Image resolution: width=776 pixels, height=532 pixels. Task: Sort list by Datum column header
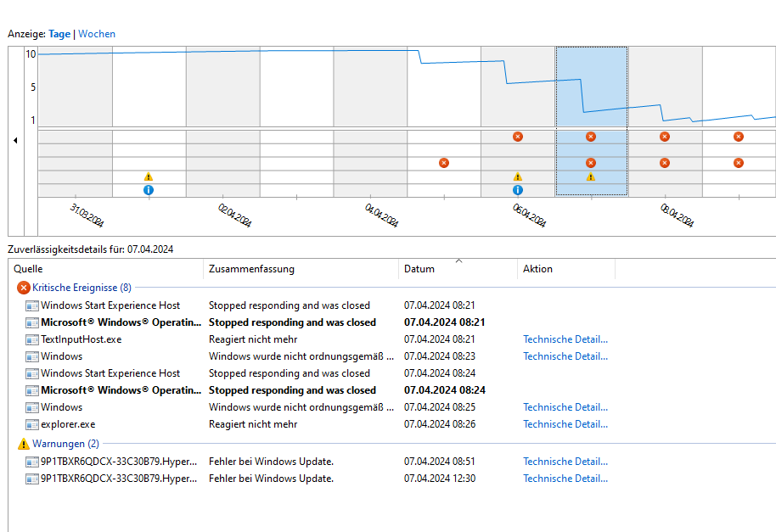pyautogui.click(x=458, y=269)
